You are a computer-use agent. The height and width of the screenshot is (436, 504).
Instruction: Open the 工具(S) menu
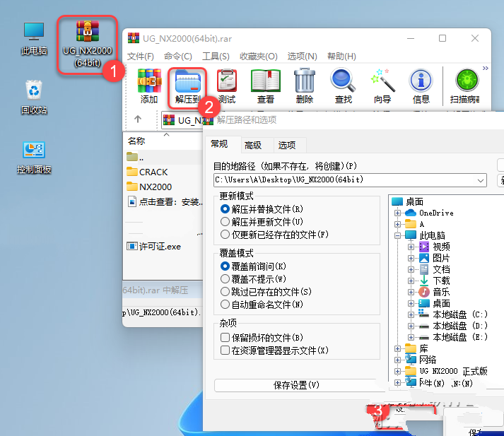pyautogui.click(x=216, y=57)
